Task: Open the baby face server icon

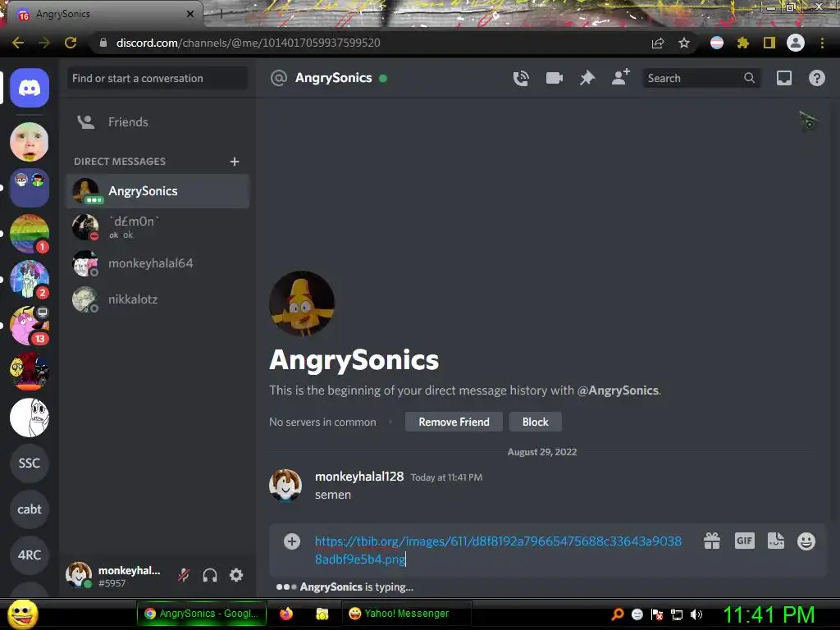Action: click(30, 142)
